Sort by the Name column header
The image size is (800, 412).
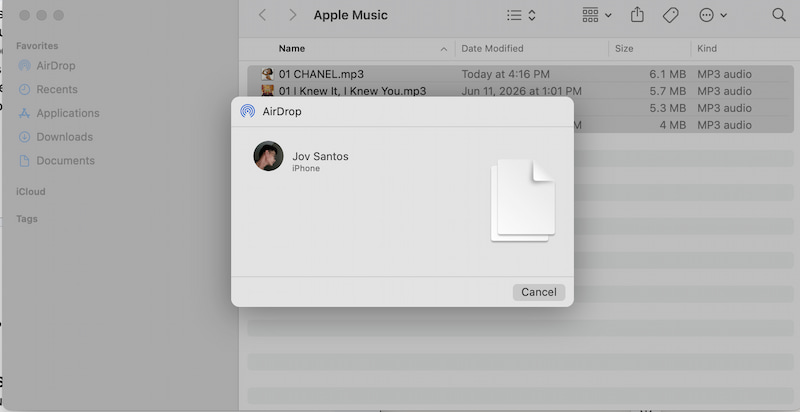[292, 48]
